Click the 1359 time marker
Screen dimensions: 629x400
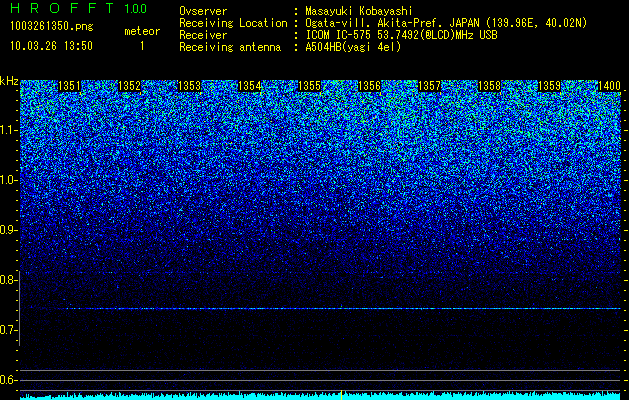tap(550, 86)
